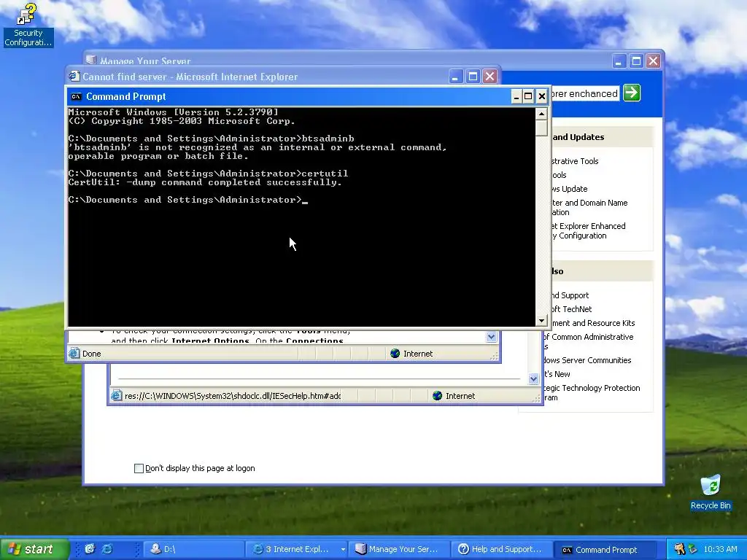
Task: Open List of Common Administrative Tasks link
Action: tap(589, 341)
